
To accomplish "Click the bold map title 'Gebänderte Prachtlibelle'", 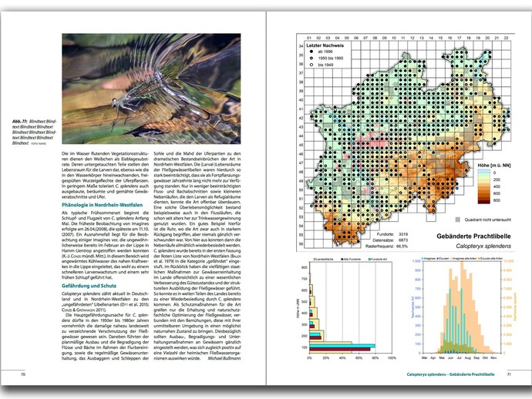I will click(473, 236).
